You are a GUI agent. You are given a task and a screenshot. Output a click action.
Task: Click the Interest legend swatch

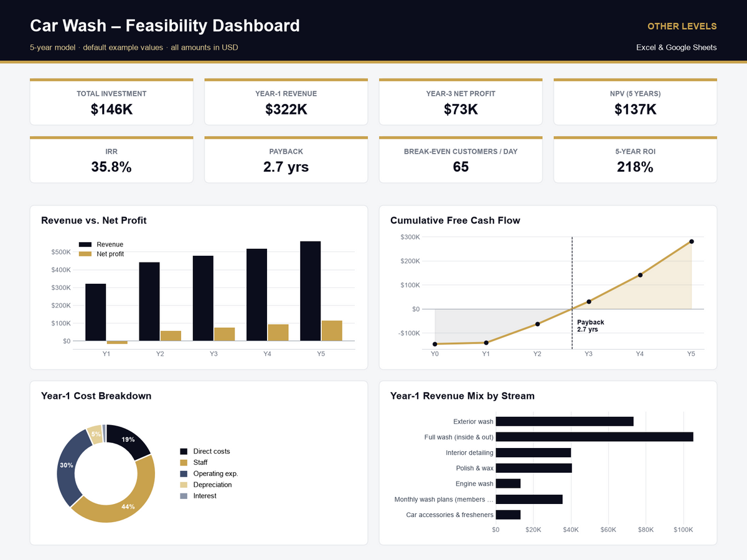coord(184,496)
